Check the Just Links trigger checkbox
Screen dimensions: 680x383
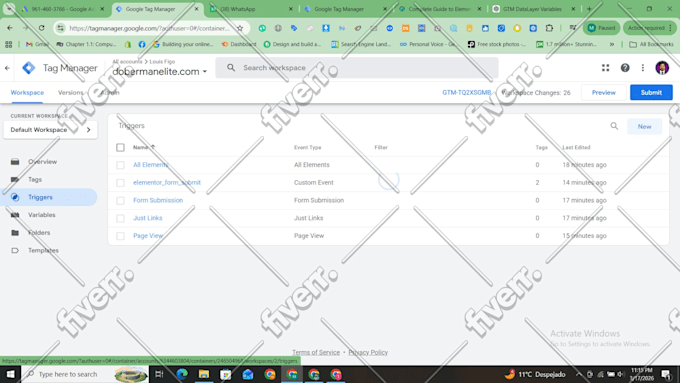[x=121, y=218]
